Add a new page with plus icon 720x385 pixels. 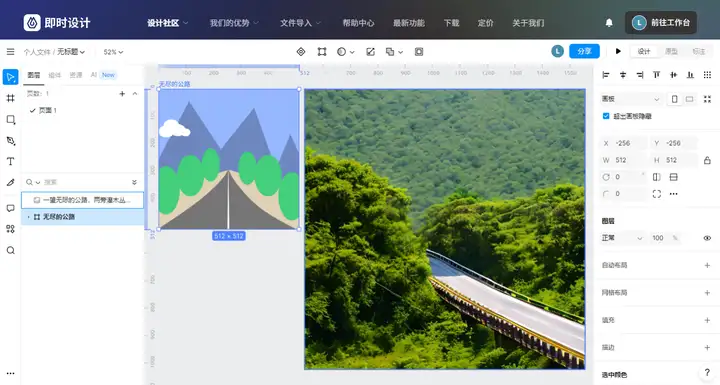point(122,94)
